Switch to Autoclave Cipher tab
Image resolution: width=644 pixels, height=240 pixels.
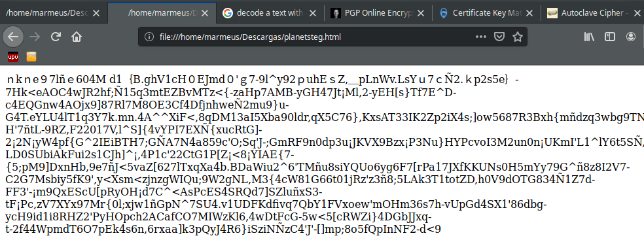tap(592, 13)
